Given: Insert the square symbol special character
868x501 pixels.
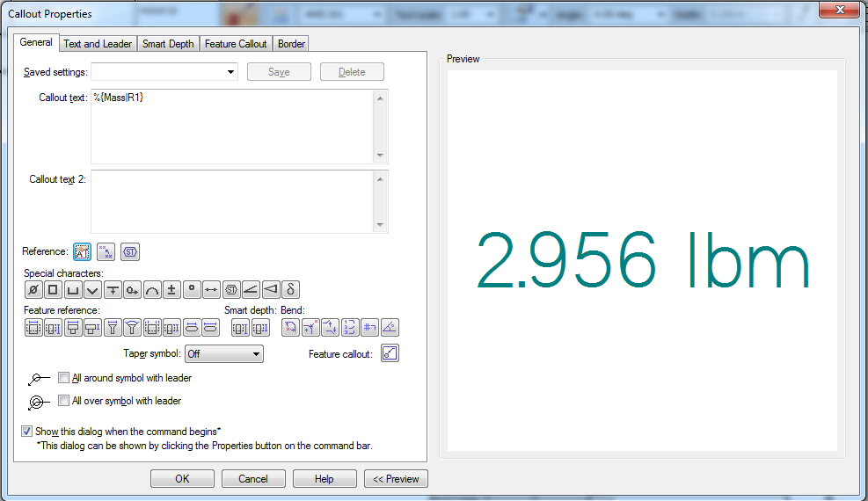Looking at the screenshot, I should coord(53,289).
